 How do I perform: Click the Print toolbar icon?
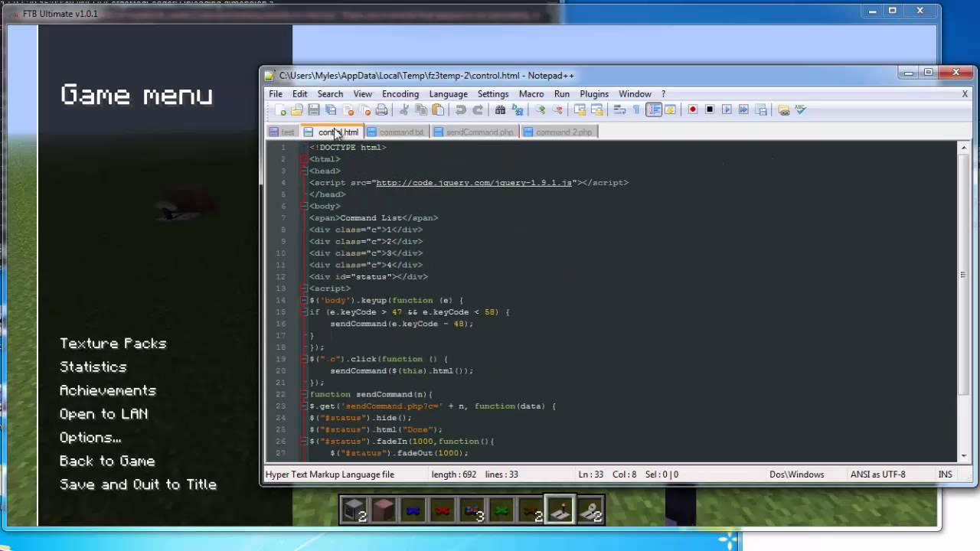click(382, 109)
